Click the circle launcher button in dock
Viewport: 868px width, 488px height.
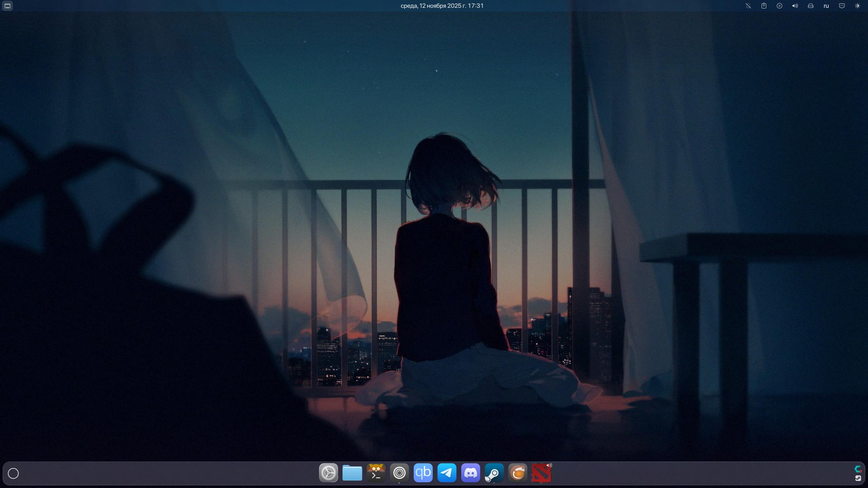click(x=13, y=473)
